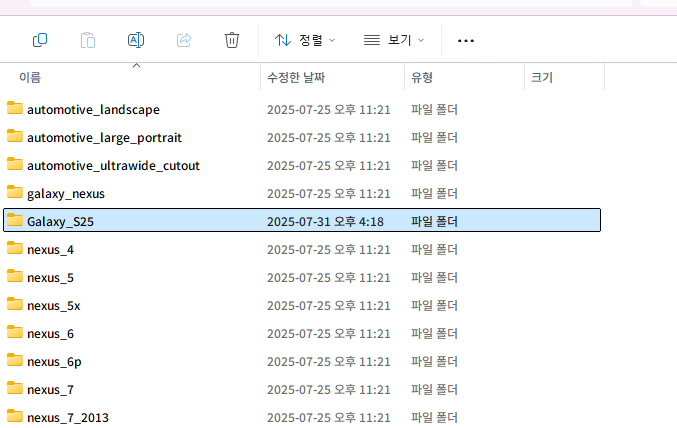Select the nexus_5 folder name

[x=50, y=278]
